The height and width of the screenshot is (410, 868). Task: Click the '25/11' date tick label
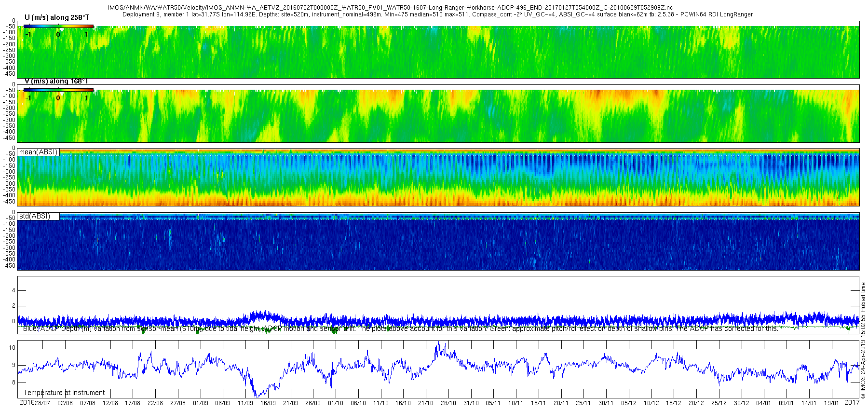pyautogui.click(x=583, y=403)
